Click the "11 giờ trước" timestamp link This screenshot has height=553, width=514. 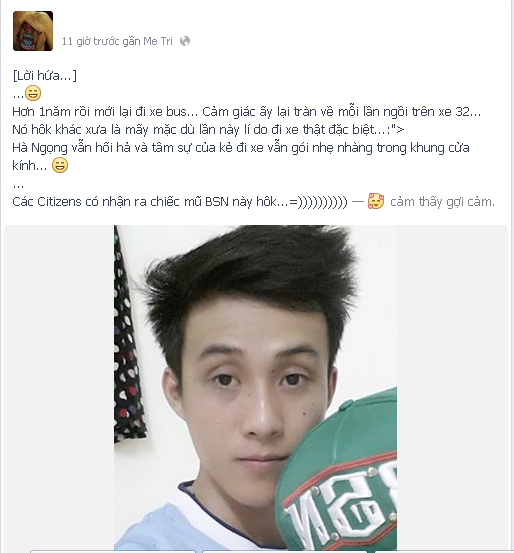(91, 41)
